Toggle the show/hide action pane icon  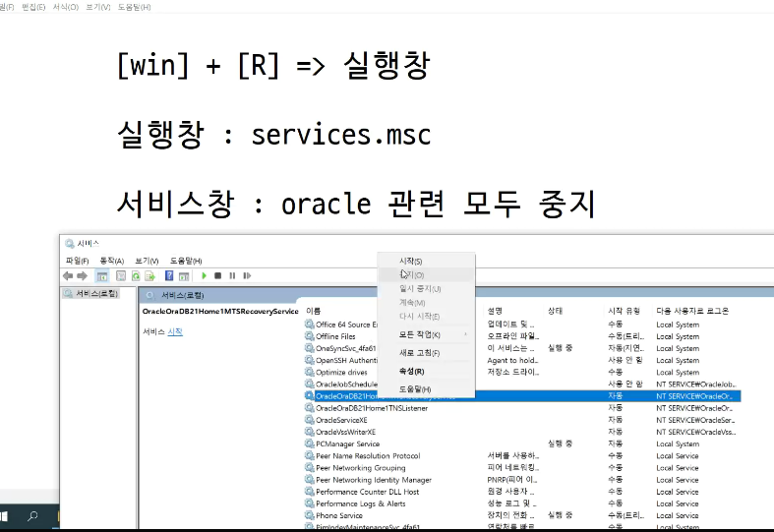coord(184,276)
